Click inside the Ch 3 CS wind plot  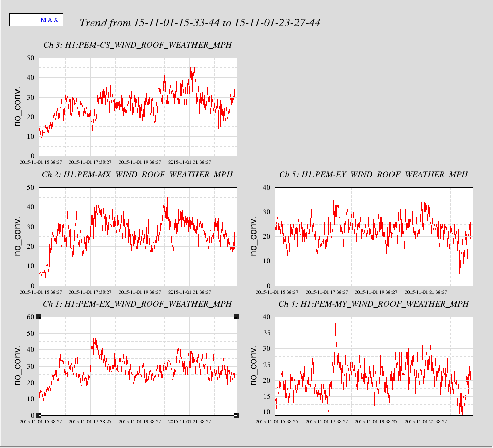point(138,107)
